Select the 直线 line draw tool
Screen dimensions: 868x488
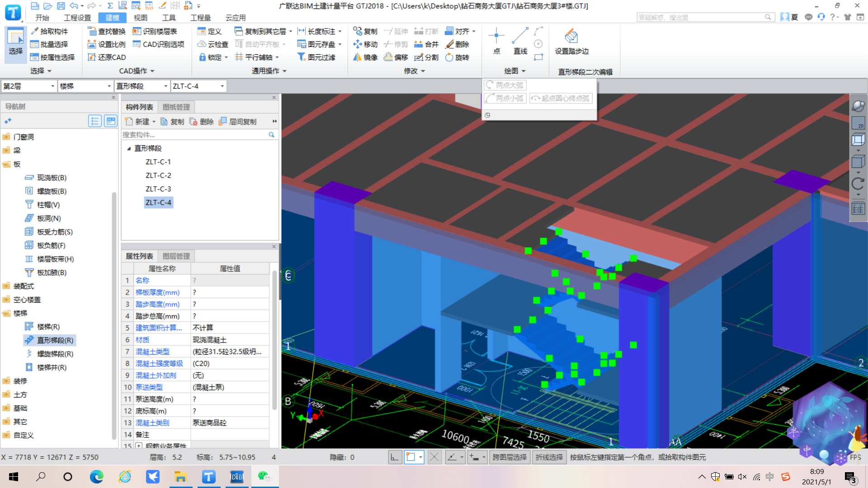(x=520, y=41)
